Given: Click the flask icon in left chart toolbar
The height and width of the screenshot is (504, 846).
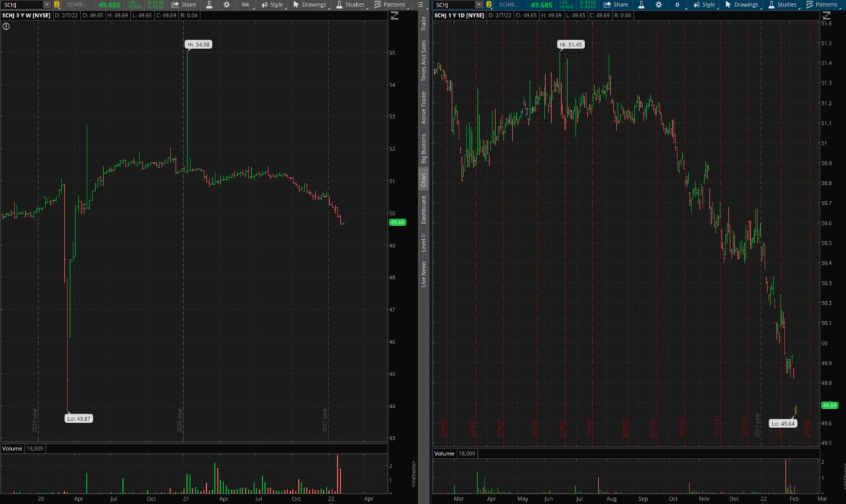Looking at the screenshot, I should (209, 5).
